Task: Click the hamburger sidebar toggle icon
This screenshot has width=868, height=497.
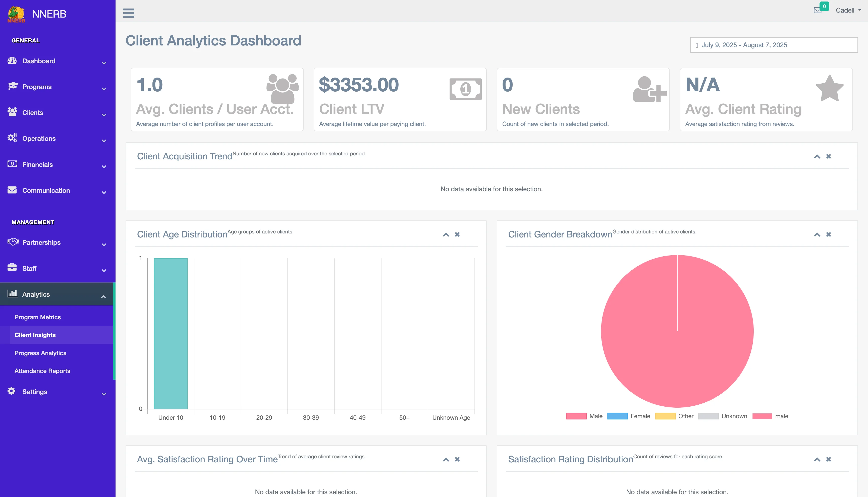Action: (128, 13)
